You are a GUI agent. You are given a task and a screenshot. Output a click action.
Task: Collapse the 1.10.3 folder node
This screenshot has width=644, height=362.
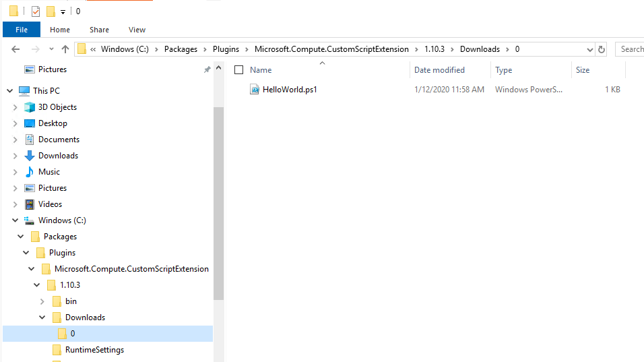tap(36, 284)
